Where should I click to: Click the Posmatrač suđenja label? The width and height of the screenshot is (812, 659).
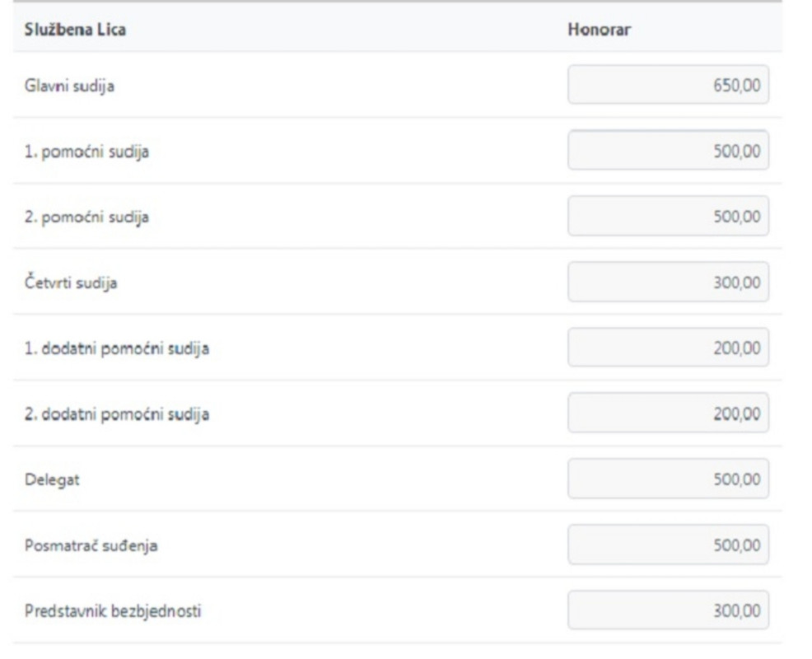click(91, 545)
